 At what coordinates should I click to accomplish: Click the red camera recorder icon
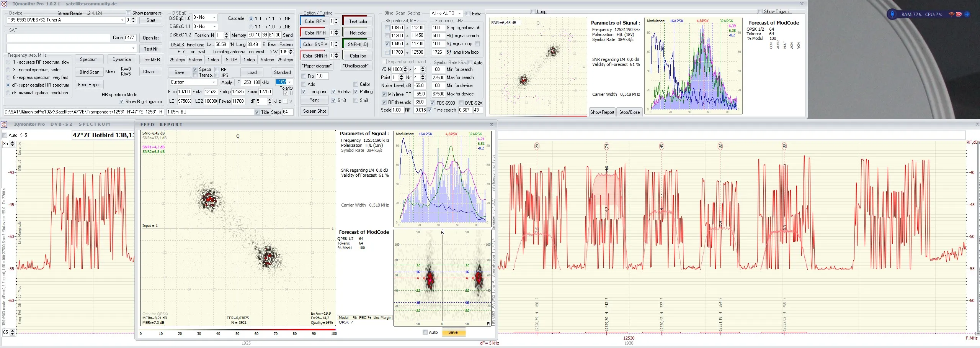tap(959, 14)
